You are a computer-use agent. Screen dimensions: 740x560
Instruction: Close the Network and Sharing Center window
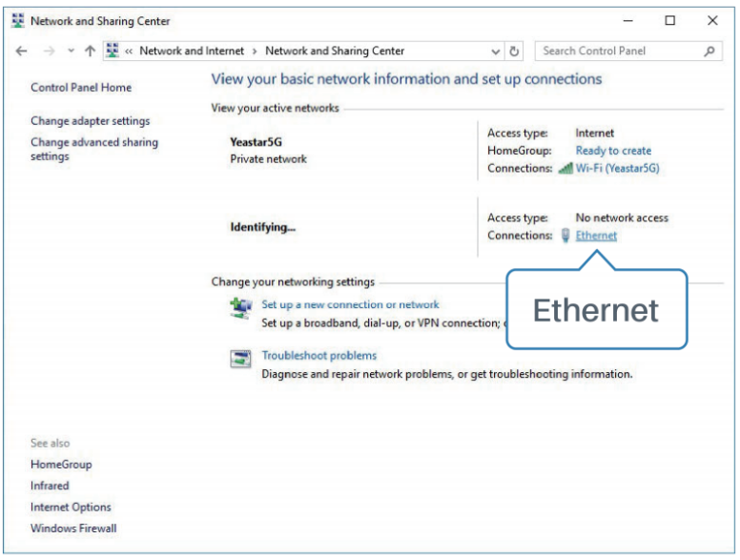[x=712, y=20]
